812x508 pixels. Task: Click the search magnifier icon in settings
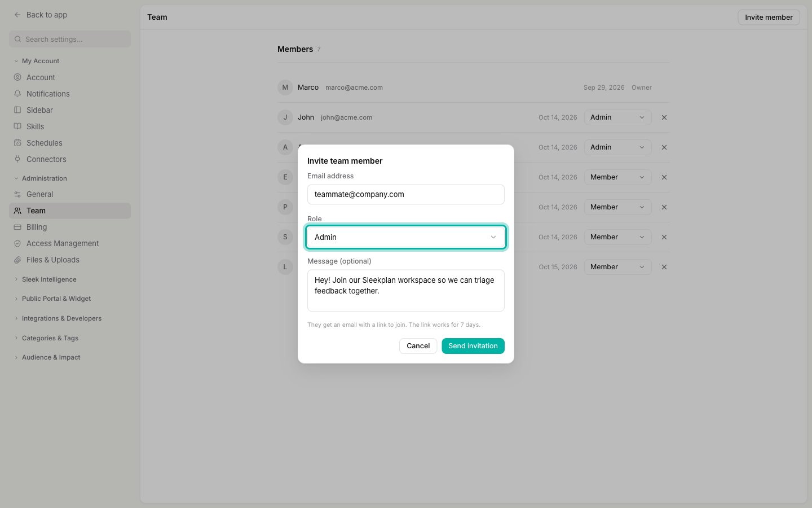pos(18,40)
